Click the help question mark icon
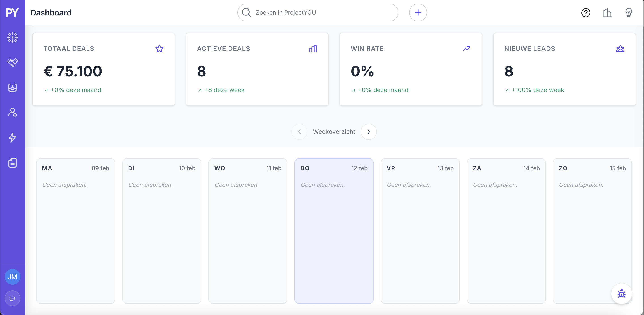 (585, 13)
